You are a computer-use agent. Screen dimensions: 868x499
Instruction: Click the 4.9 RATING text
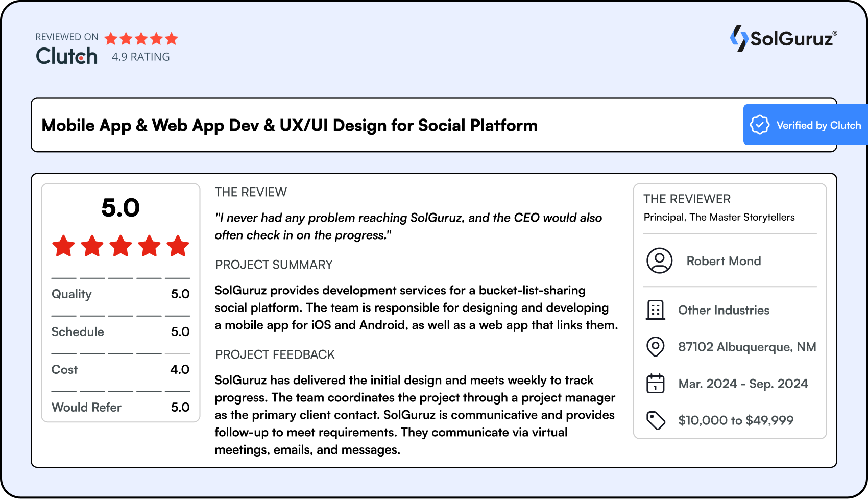[x=141, y=57]
